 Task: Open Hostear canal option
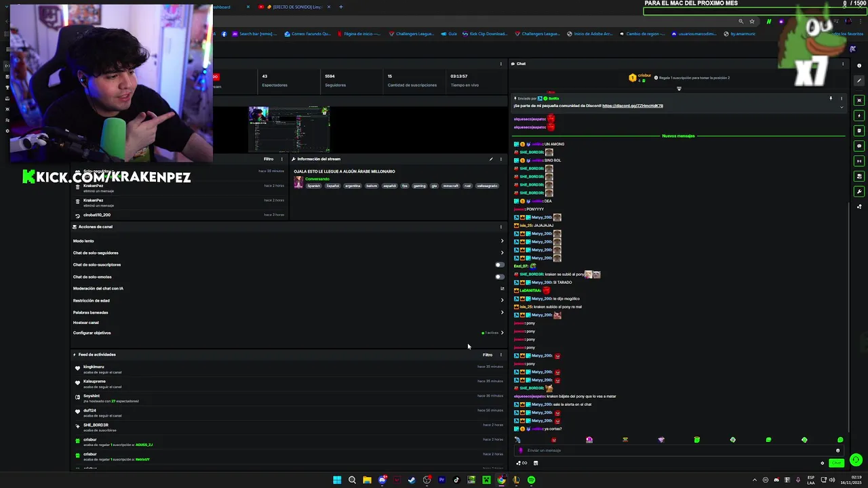coord(86,323)
